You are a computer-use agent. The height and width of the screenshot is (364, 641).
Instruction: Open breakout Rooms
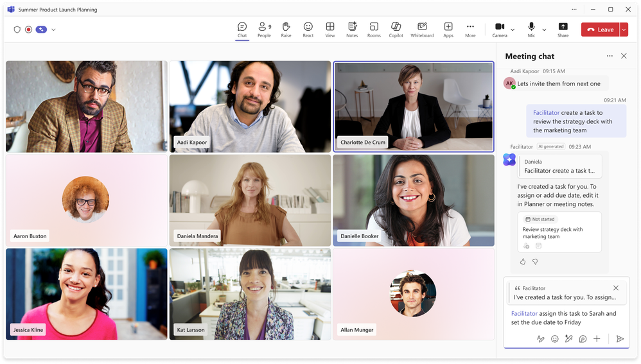pos(374,30)
